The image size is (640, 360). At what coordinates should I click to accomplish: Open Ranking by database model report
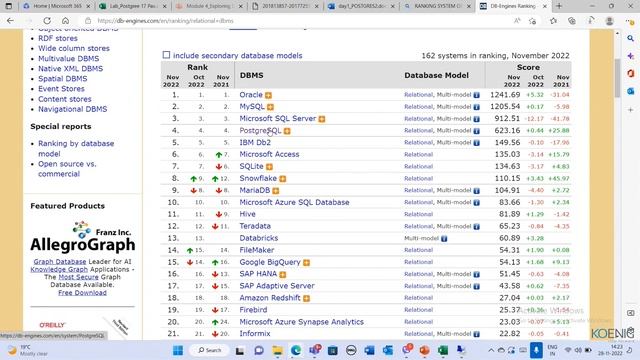pos(76,149)
